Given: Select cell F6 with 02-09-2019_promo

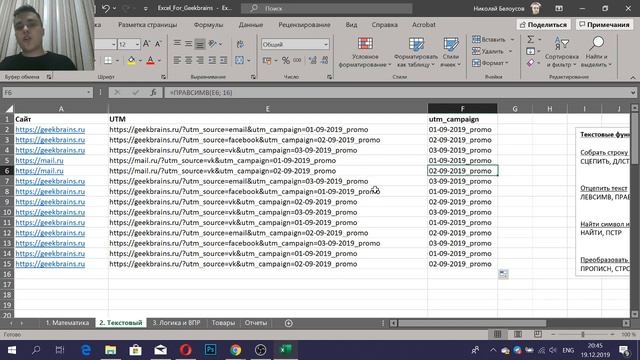Looking at the screenshot, I should coord(462,171).
